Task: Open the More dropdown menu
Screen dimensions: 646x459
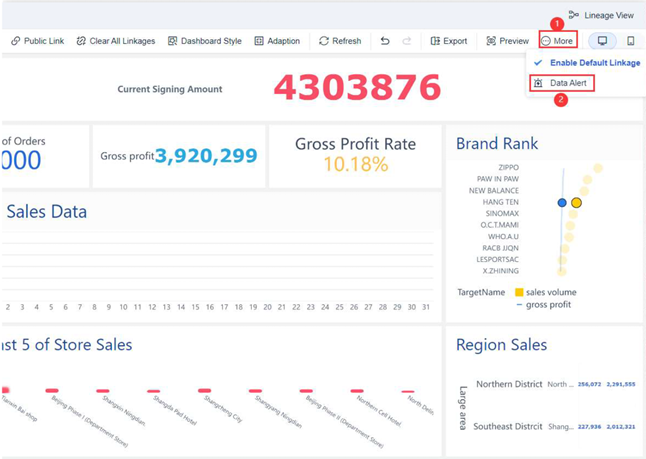Action: point(558,40)
